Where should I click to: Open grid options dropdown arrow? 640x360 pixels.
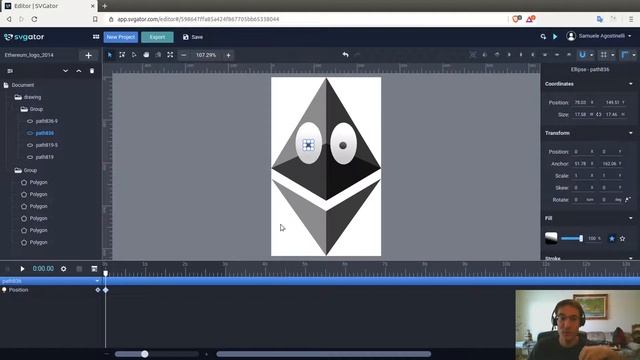pos(613,55)
